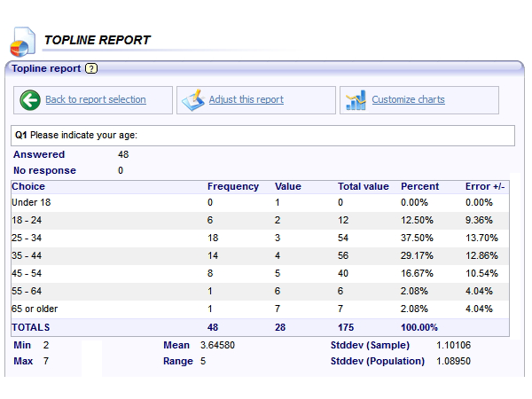Viewport: 532px width, 399px height.
Task: Click the Value column header
Action: pyautogui.click(x=288, y=186)
